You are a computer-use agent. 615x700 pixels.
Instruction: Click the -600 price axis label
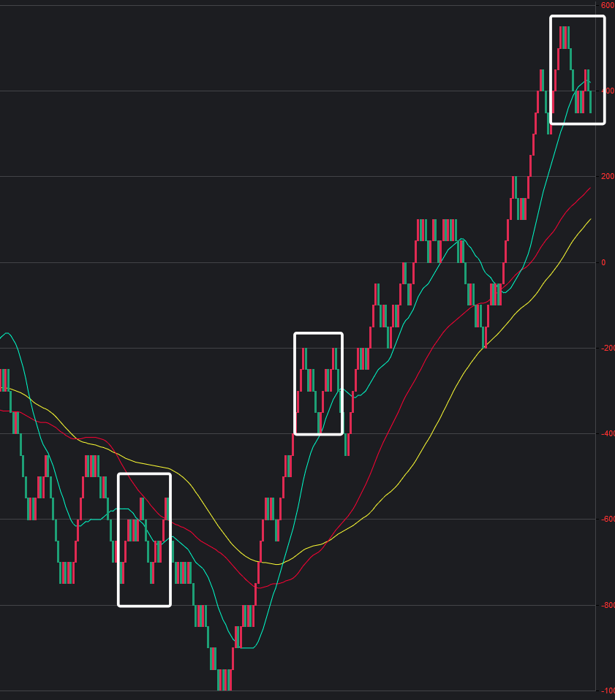tap(607, 520)
